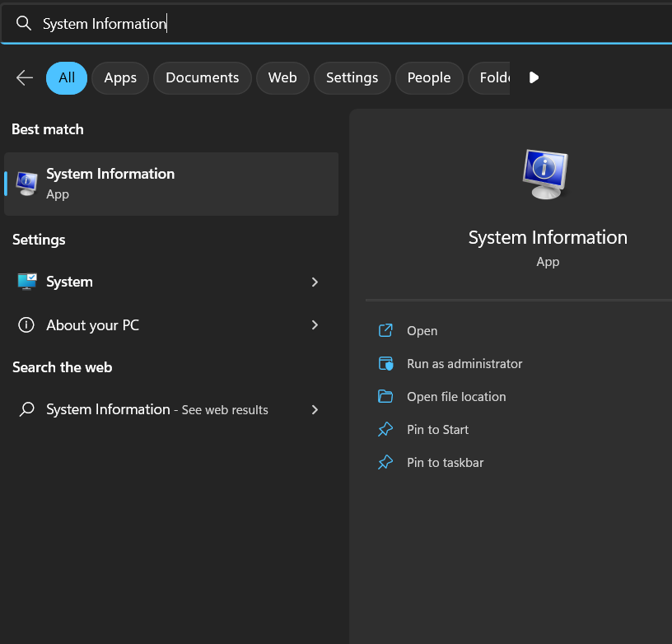This screenshot has width=672, height=644.
Task: Switch to the Documents filter
Action: 203,78
